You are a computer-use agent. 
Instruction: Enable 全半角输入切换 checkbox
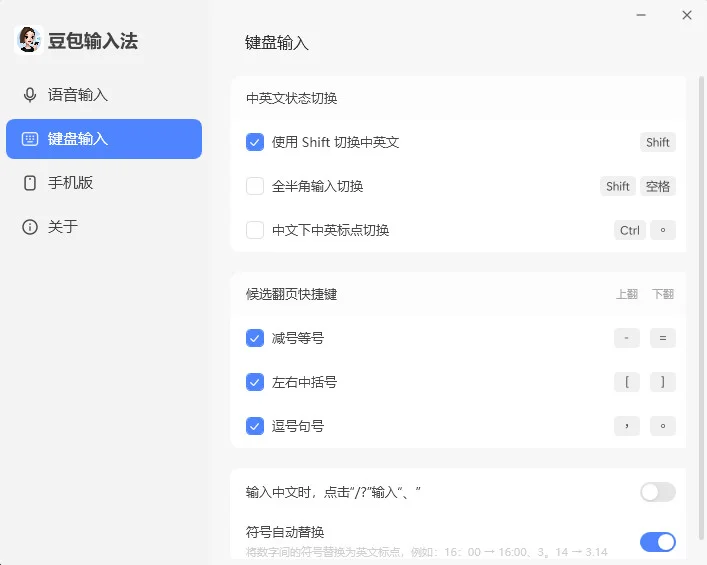point(255,186)
